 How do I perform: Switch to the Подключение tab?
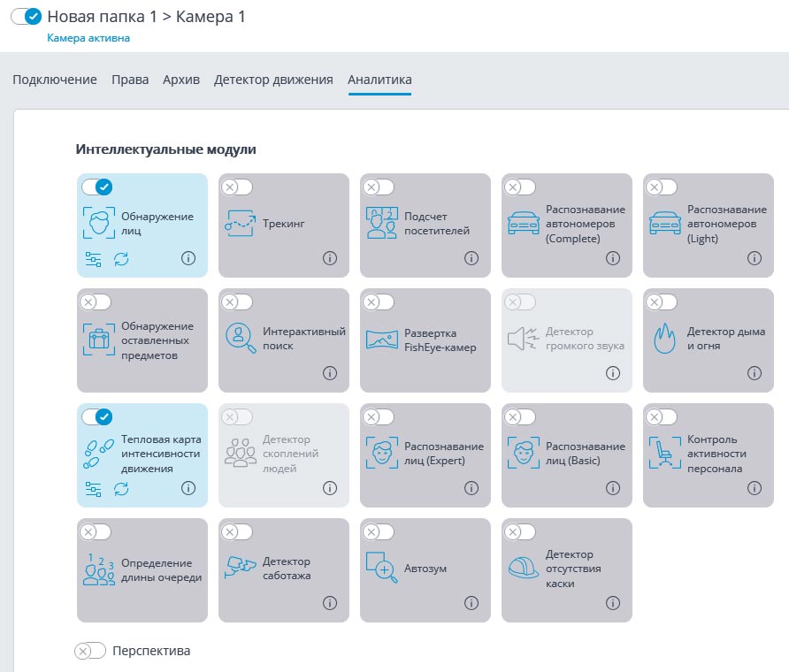click(55, 80)
